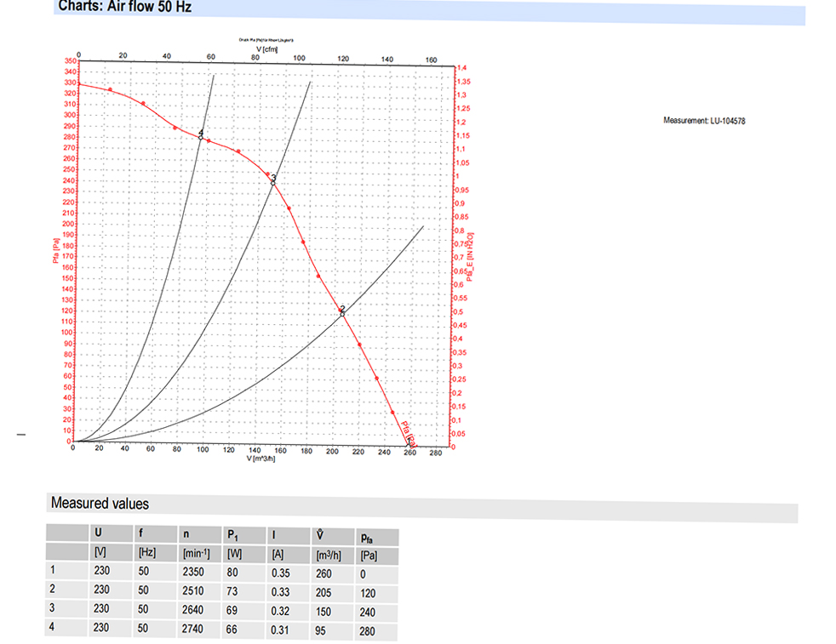Click voltage 230 in table row 1
The width and height of the screenshot is (836, 644).
101,571
